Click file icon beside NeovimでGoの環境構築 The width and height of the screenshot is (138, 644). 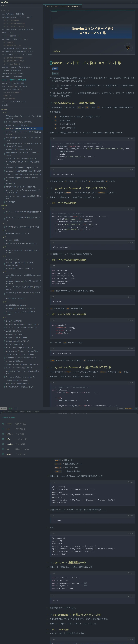pyautogui.click(x=5, y=321)
